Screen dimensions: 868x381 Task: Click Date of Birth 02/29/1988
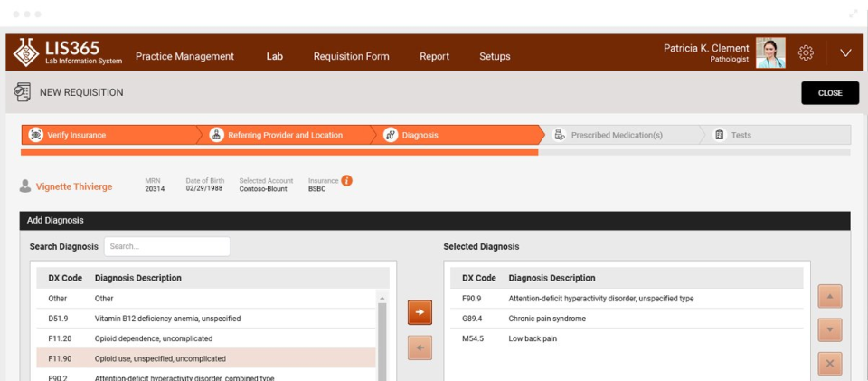point(205,189)
